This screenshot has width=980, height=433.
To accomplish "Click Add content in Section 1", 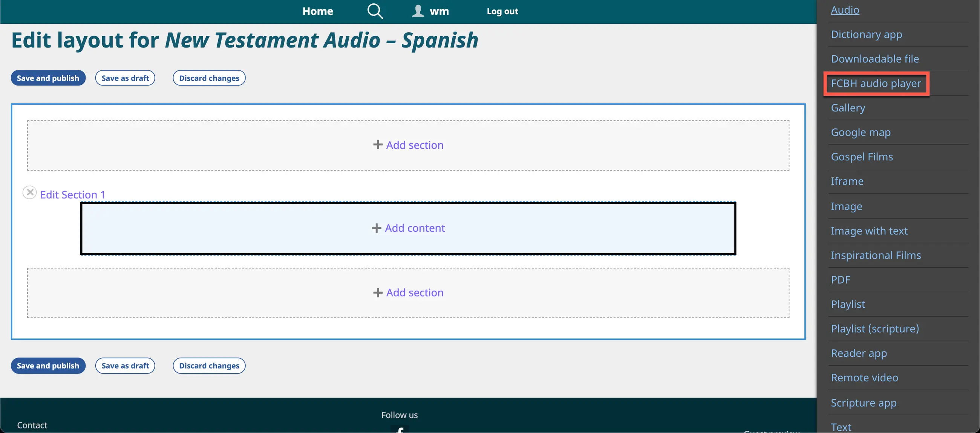I will click(408, 228).
